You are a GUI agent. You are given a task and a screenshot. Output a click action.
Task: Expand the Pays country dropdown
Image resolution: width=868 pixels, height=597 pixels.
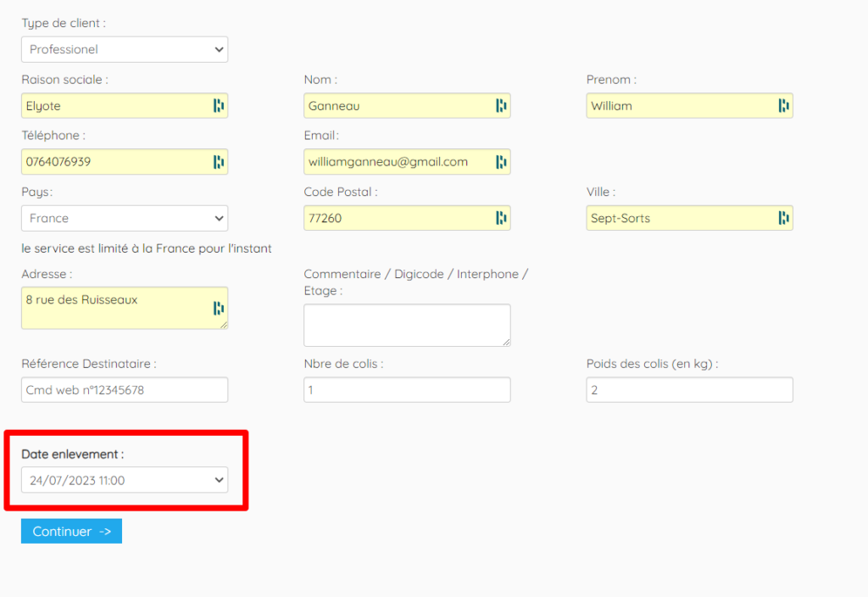pos(125,218)
